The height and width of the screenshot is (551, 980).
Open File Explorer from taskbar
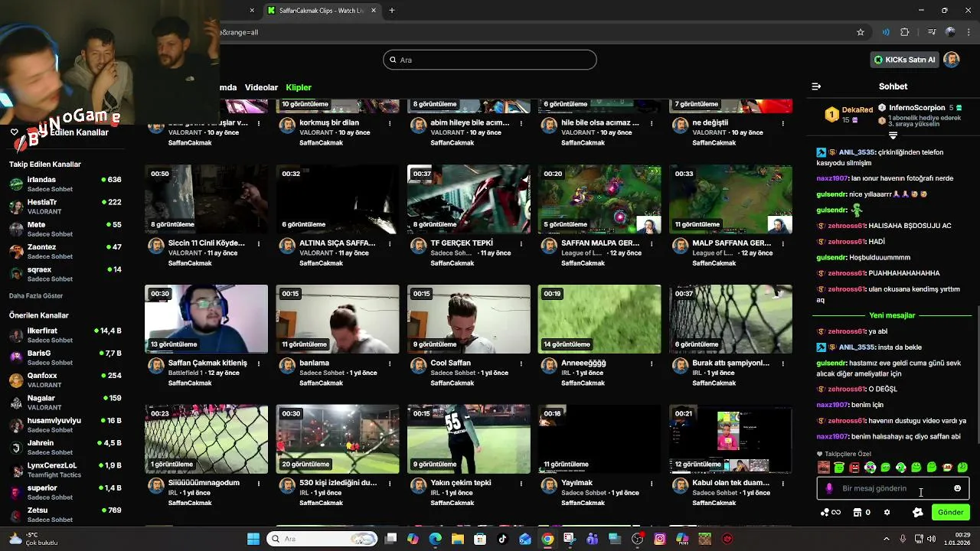coord(458,539)
